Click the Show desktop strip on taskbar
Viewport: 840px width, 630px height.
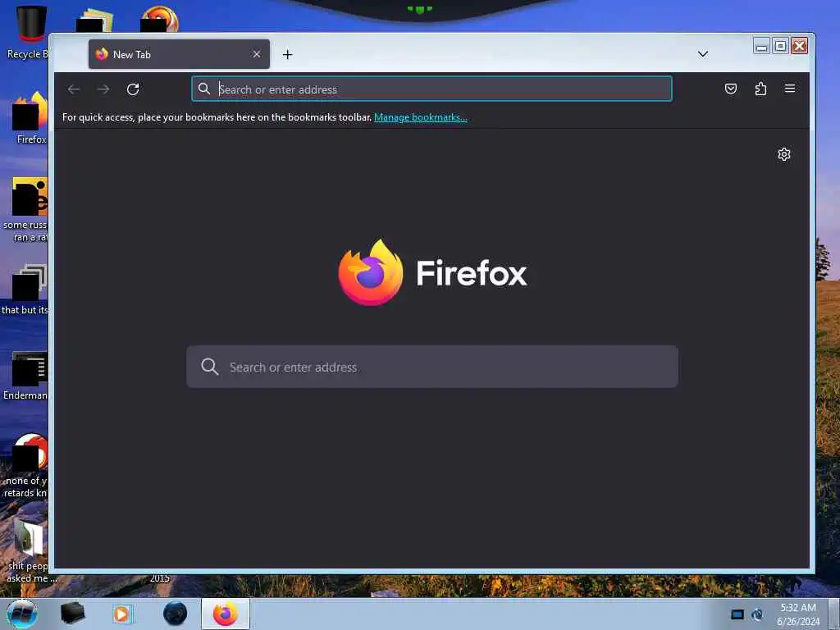tap(833, 614)
